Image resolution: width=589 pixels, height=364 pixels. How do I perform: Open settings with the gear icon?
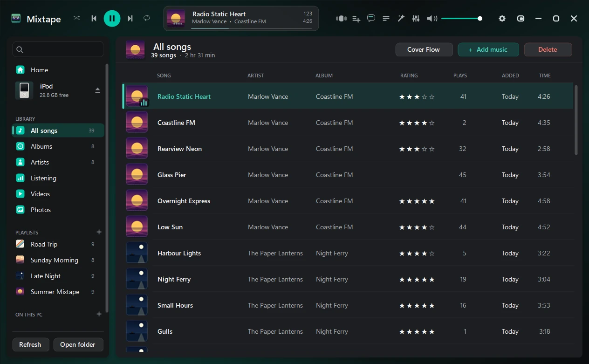coord(502,19)
